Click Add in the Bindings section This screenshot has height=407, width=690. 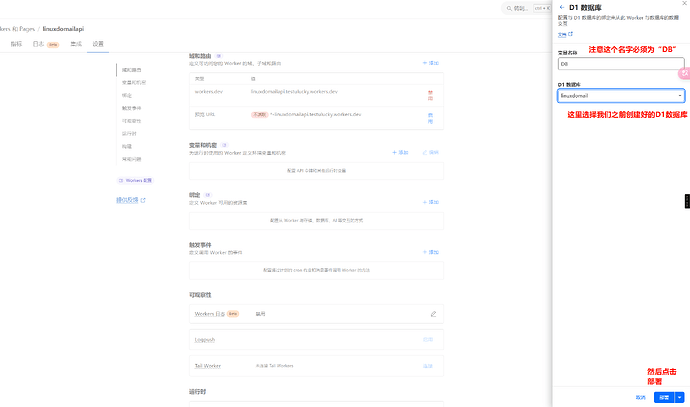pos(431,202)
